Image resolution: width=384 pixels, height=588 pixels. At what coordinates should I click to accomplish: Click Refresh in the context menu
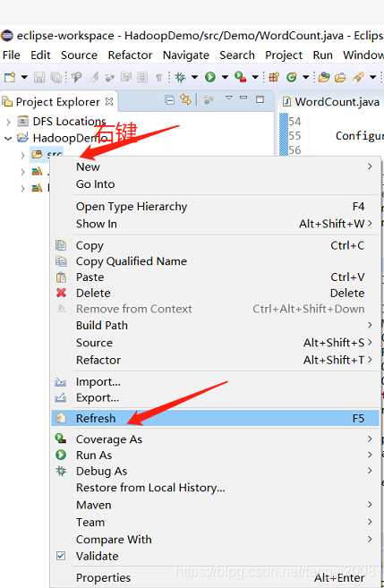[x=215, y=418]
